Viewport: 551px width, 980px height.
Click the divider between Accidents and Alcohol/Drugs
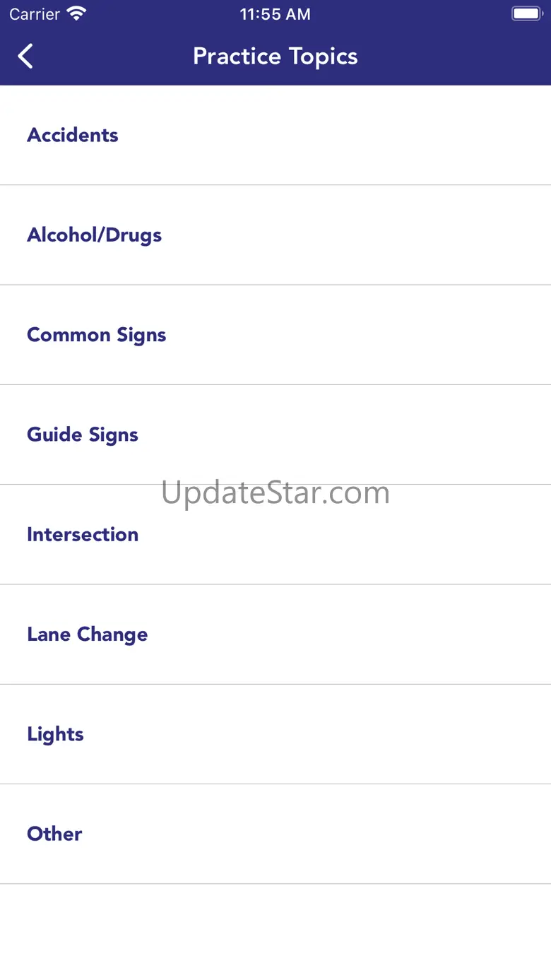point(275,185)
